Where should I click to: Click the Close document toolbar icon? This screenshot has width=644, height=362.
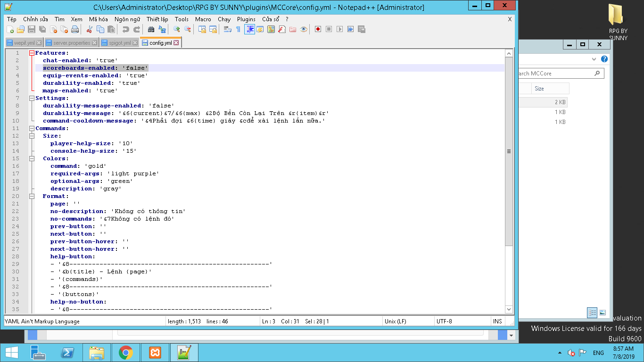pos(53,29)
